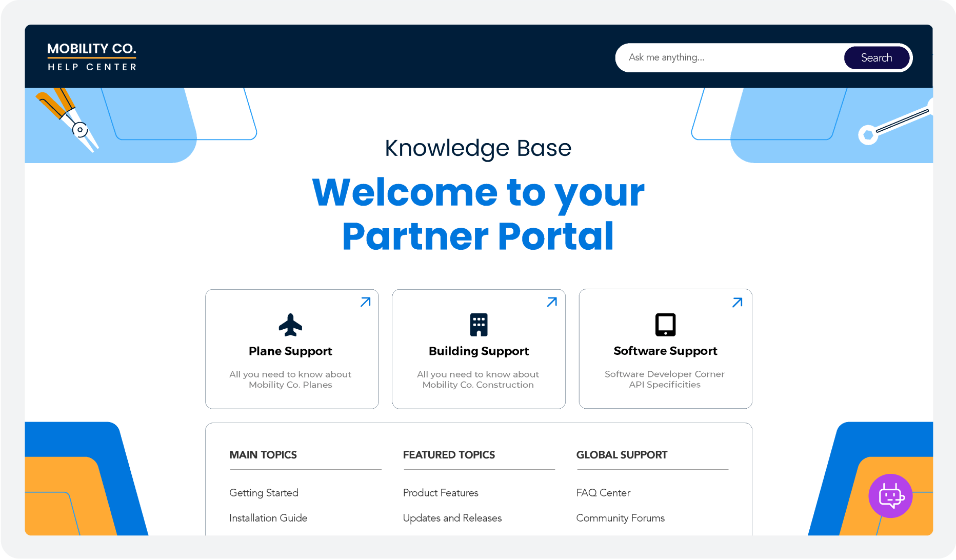
Task: Open the Installation Guide link
Action: point(268,518)
